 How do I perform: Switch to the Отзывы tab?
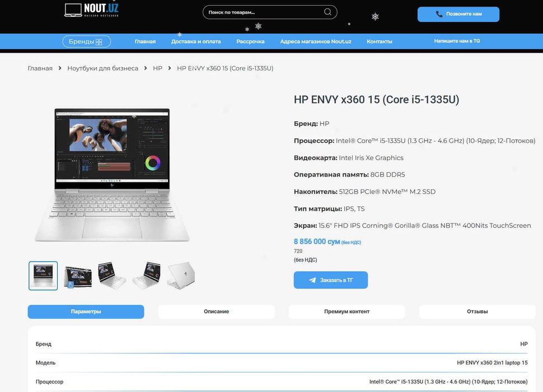pos(477,312)
